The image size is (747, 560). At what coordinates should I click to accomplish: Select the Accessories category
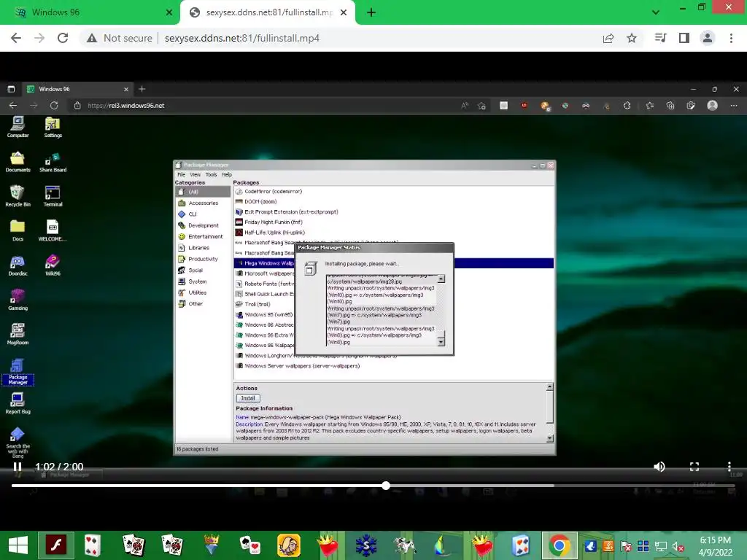[203, 203]
